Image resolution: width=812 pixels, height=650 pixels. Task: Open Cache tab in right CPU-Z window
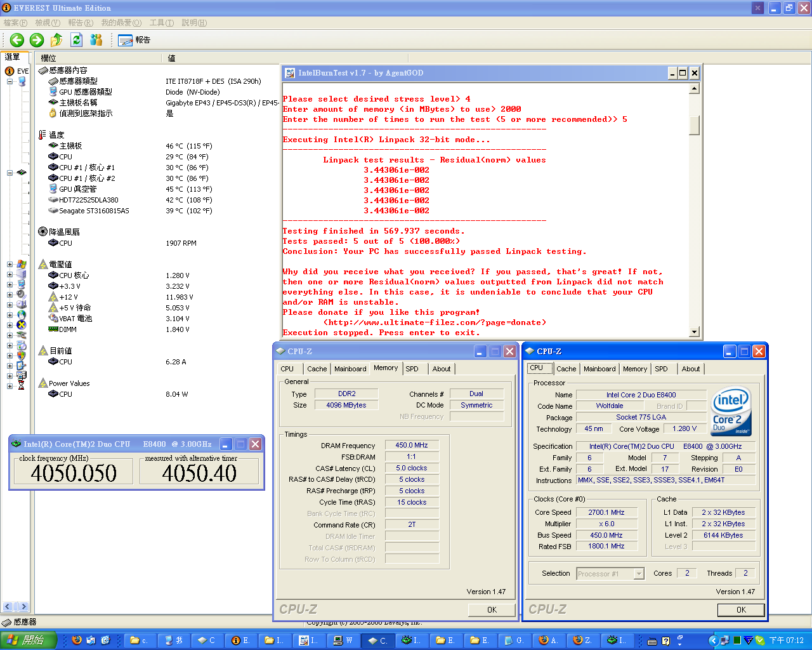(566, 369)
